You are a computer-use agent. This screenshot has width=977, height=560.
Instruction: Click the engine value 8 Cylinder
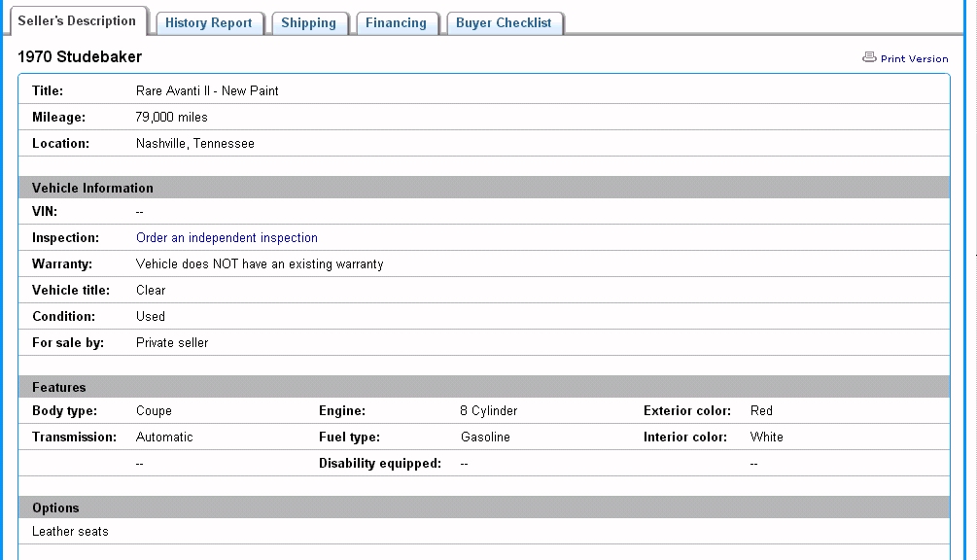488,411
